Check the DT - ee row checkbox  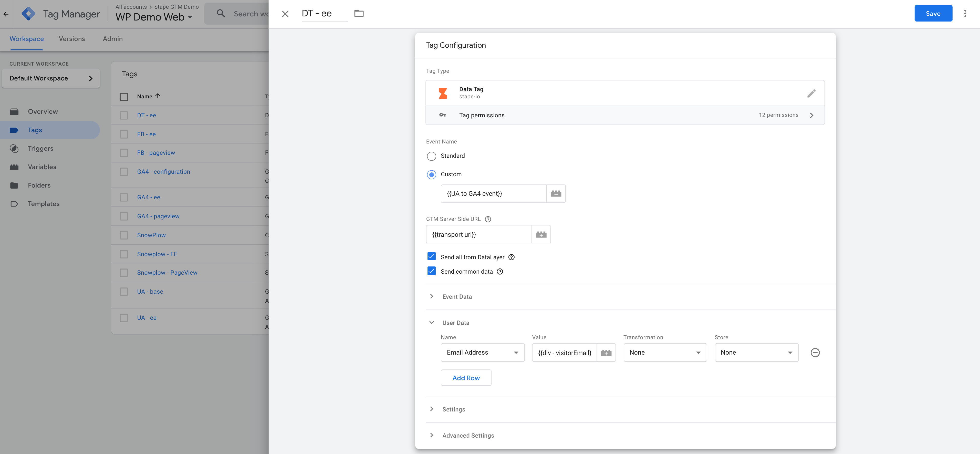pos(124,115)
